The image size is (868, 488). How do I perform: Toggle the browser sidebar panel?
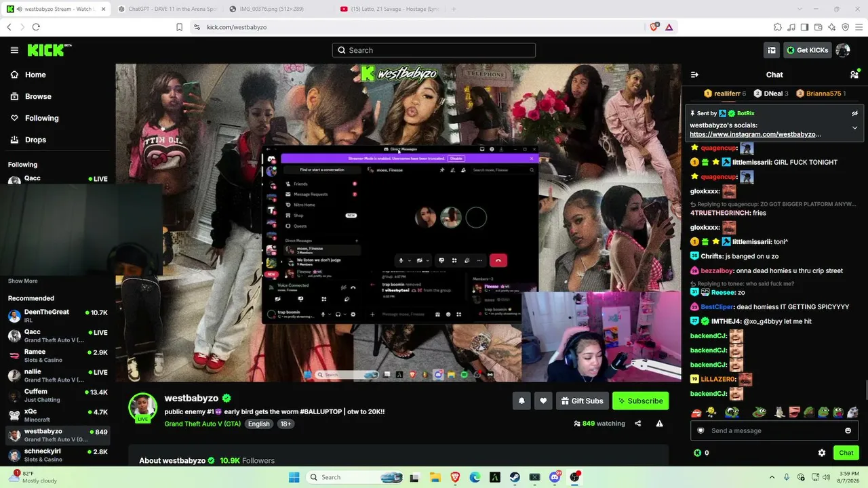tap(805, 27)
